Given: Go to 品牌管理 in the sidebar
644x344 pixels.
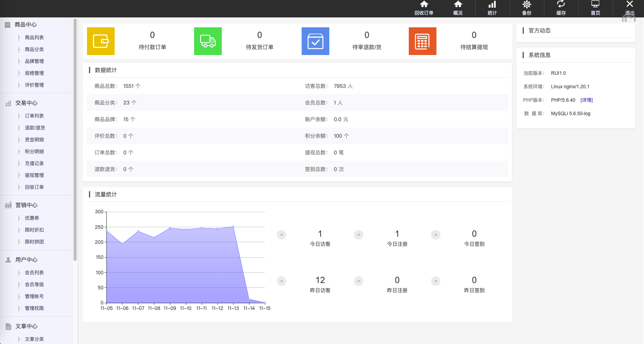Looking at the screenshot, I should (x=34, y=61).
